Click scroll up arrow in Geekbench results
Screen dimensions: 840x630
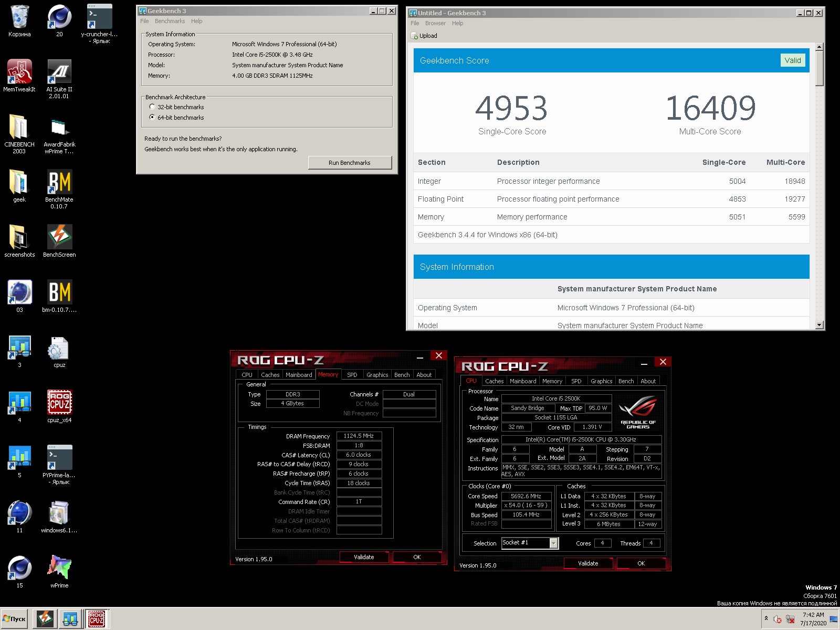click(820, 47)
